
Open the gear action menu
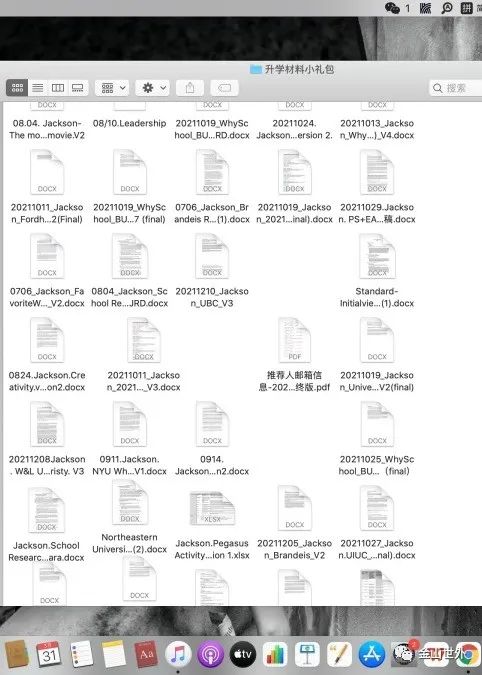coord(152,88)
